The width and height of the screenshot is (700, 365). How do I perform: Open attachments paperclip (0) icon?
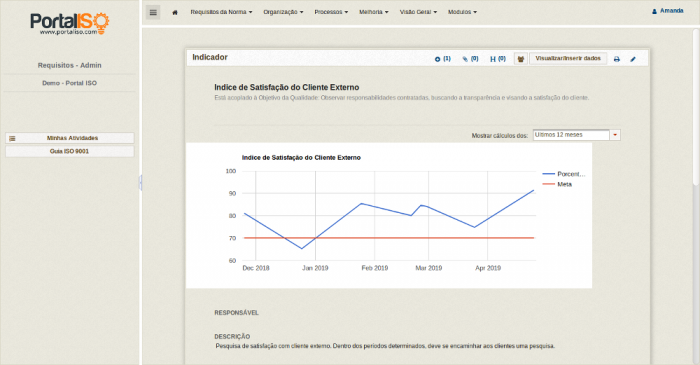coord(471,59)
